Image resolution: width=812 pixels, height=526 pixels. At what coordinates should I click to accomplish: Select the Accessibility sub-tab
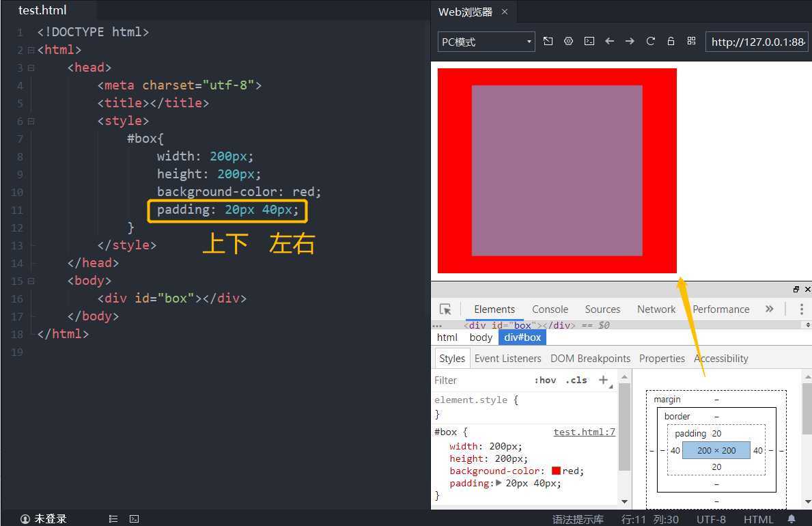pos(721,358)
